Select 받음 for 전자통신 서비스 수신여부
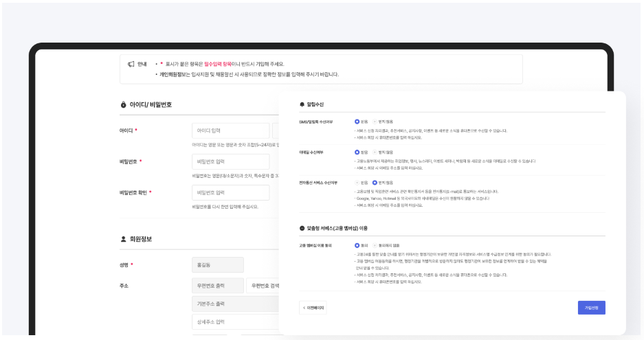Viewport: 644px width, 340px height. tap(357, 183)
